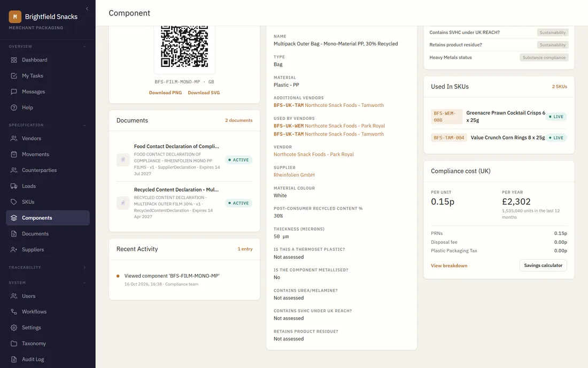Click the Loads truck icon

(14, 186)
